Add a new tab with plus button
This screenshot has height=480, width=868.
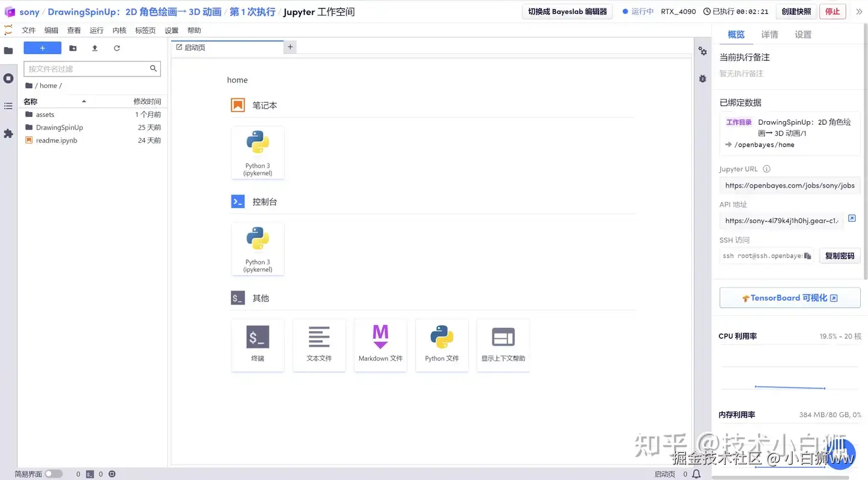coord(290,47)
